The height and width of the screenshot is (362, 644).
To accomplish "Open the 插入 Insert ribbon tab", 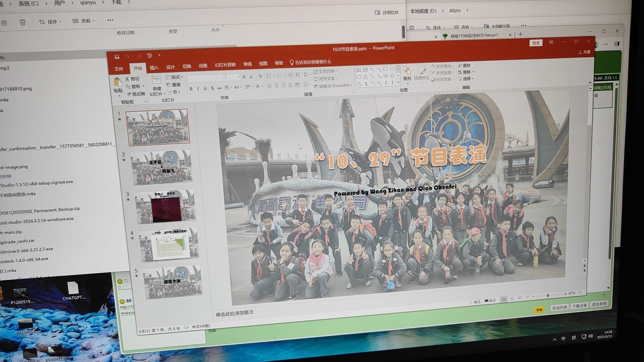I will (x=154, y=67).
